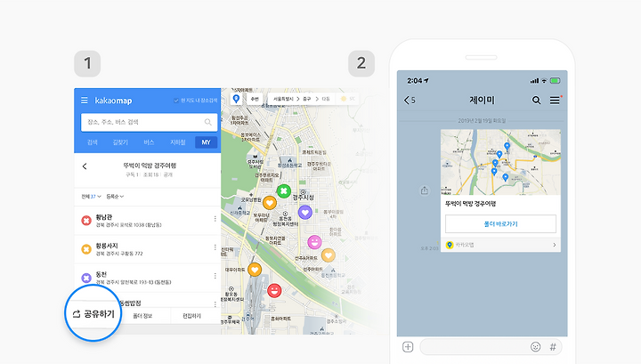Click the 폴더 정보 button
The image size is (641, 364).
142,316
